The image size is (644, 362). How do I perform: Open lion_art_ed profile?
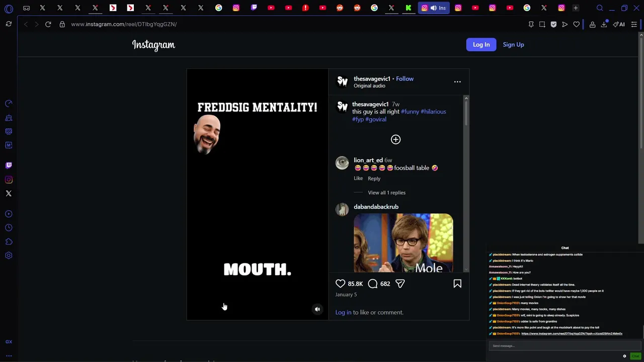point(368,160)
